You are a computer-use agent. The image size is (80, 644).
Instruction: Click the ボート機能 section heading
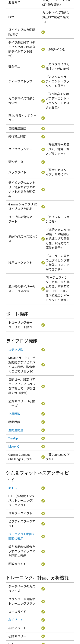pyautogui.click(x=17, y=314)
